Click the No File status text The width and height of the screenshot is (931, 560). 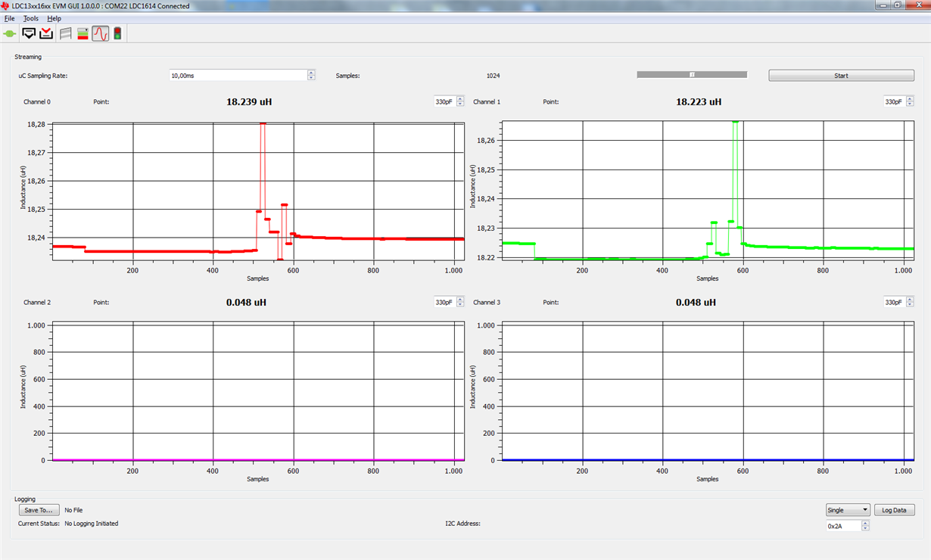coord(73,510)
